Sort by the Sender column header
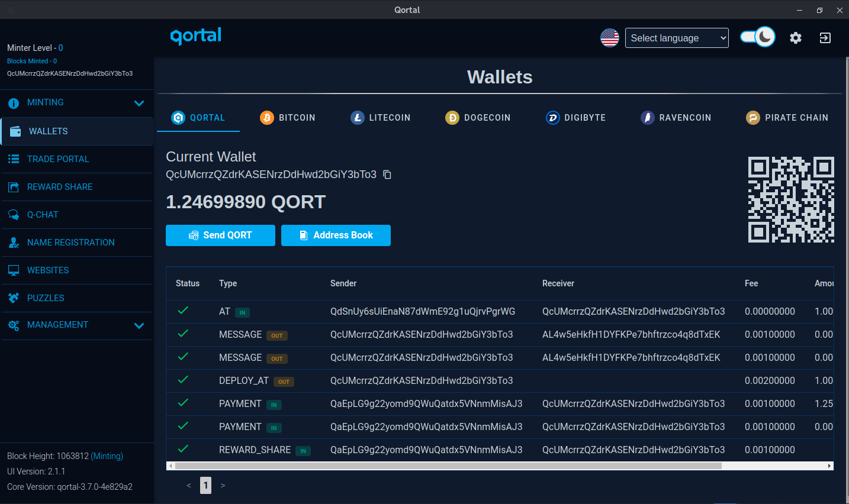Screen dimensions: 849x504 343,283
